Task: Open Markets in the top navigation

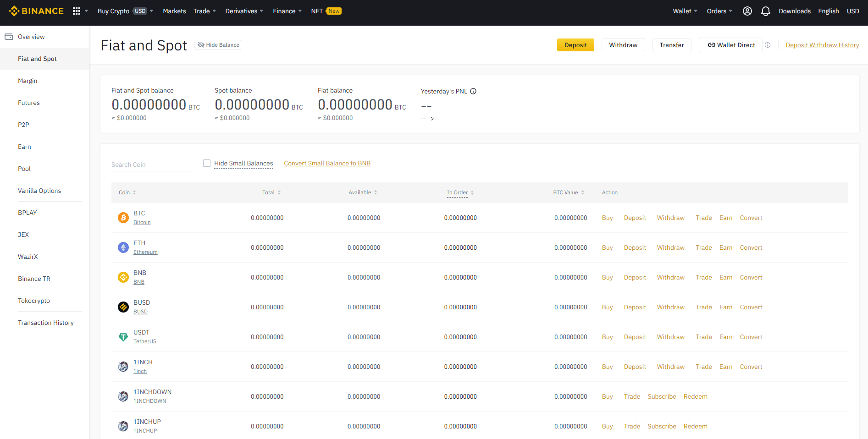Action: point(174,11)
